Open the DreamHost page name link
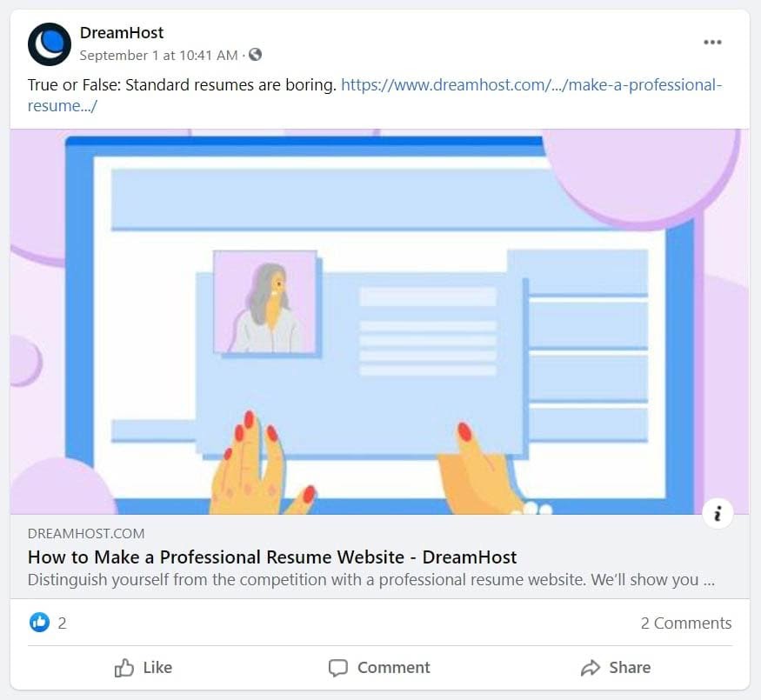This screenshot has height=700, width=761. click(x=122, y=32)
